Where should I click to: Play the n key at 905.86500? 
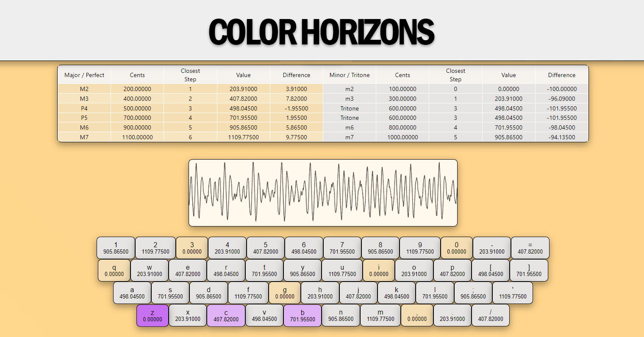click(341, 316)
